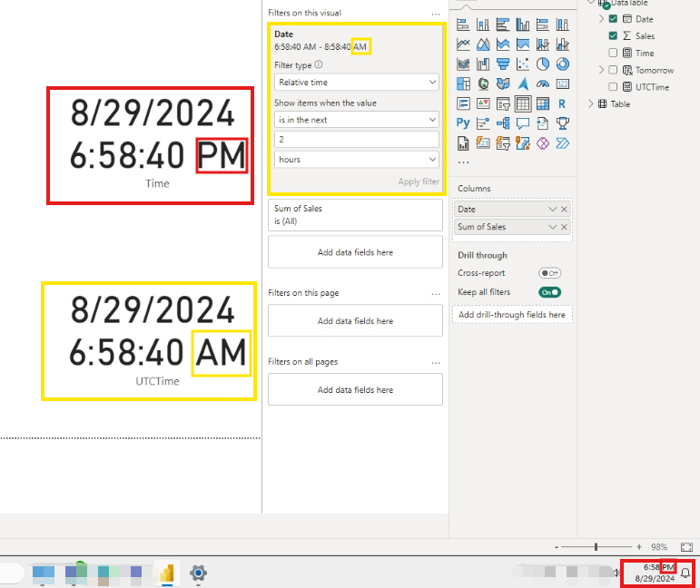Select the KPI visual icon
The height and width of the screenshot is (588, 700).
[x=483, y=104]
